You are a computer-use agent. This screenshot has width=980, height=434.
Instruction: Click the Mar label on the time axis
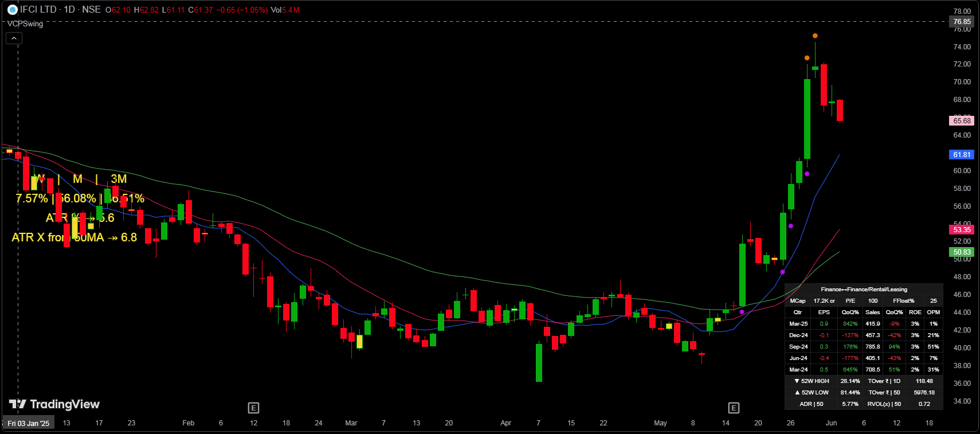click(351, 423)
